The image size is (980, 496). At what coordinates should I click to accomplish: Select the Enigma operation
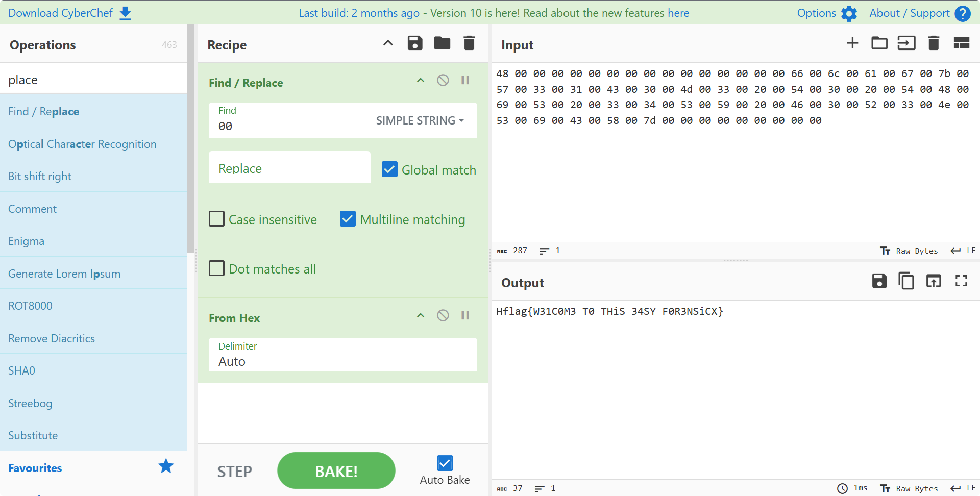[x=93, y=241]
